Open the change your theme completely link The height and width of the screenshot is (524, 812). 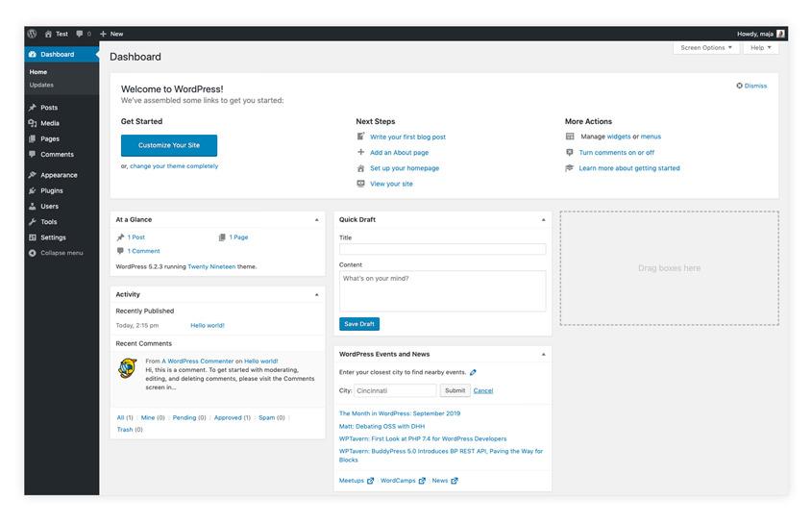click(174, 166)
